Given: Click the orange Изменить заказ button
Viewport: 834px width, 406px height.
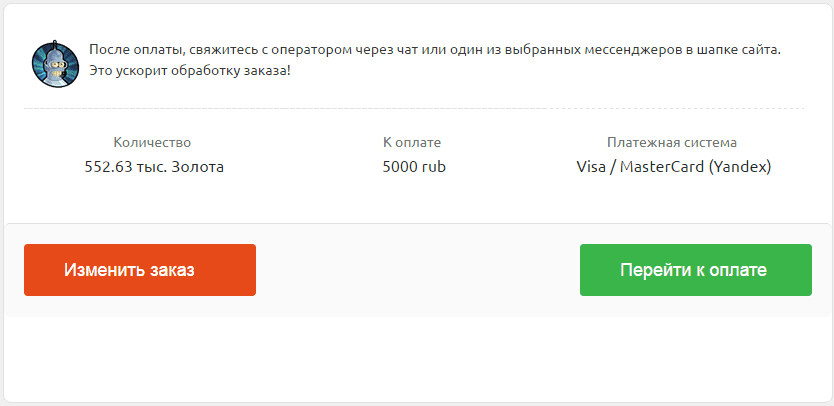Looking at the screenshot, I should coord(140,270).
